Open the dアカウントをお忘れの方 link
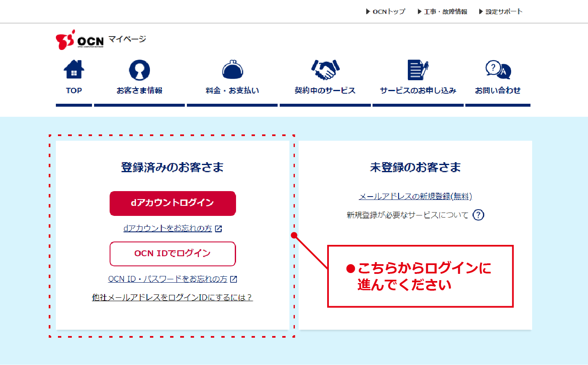The image size is (588, 365). 168,228
